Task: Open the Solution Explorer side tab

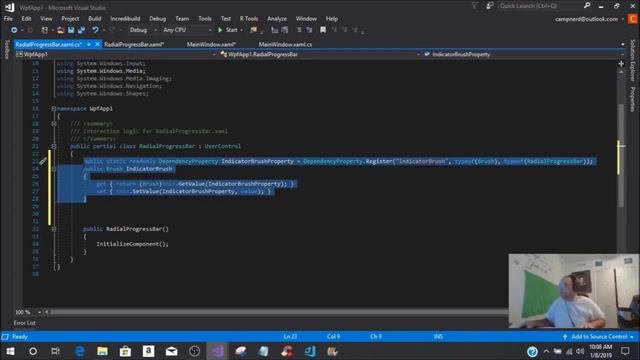Action: click(633, 60)
